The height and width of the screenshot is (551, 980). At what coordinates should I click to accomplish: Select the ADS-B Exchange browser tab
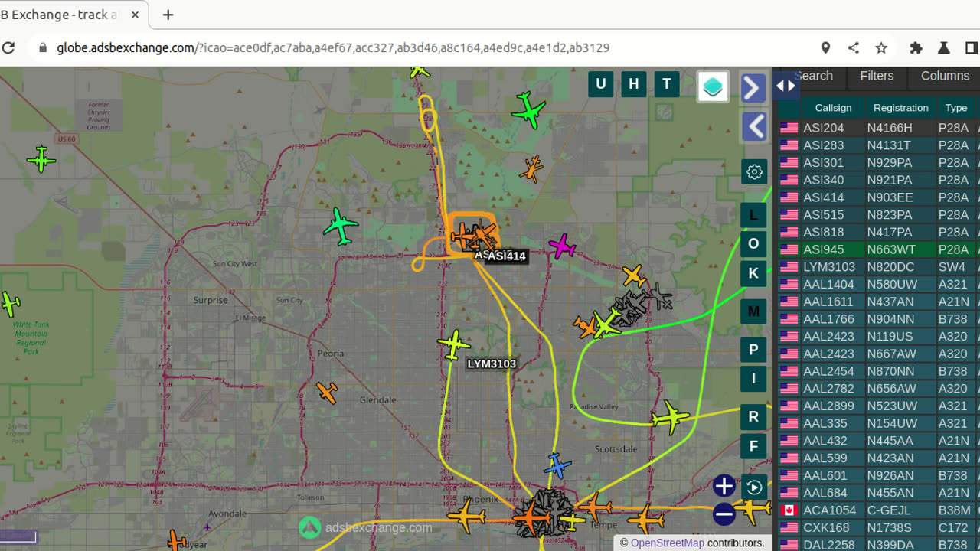[x=70, y=15]
